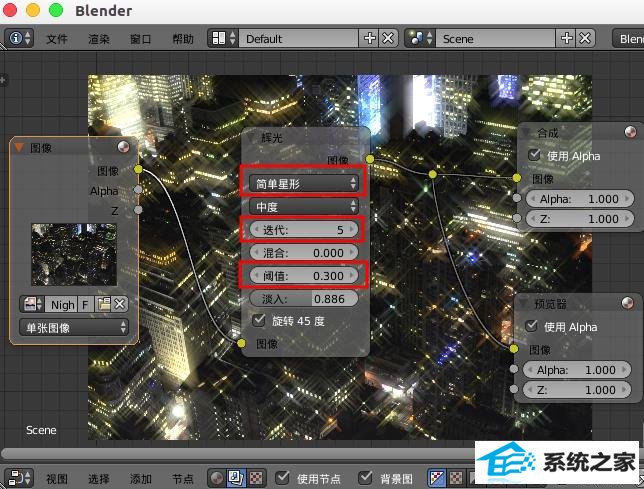The height and width of the screenshot is (489, 644).
Task: Click the 辉光 node image output socket
Action: coord(370,159)
